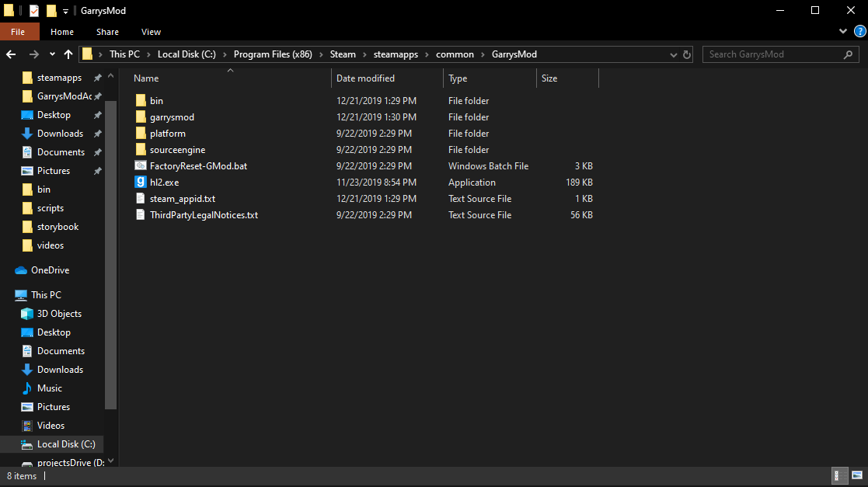Expand chevron after steamapps breadcrumb
Image resolution: width=868 pixels, height=487 pixels.
(x=427, y=54)
